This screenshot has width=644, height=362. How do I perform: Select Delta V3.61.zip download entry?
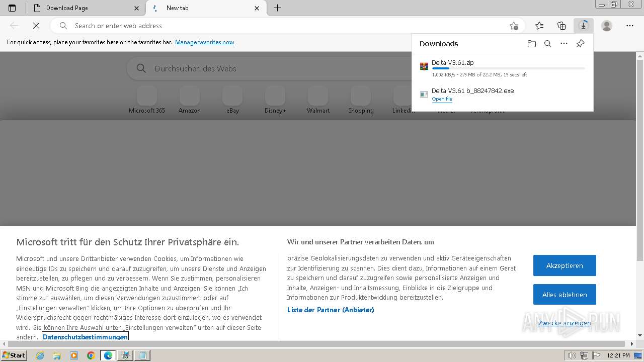coord(502,68)
